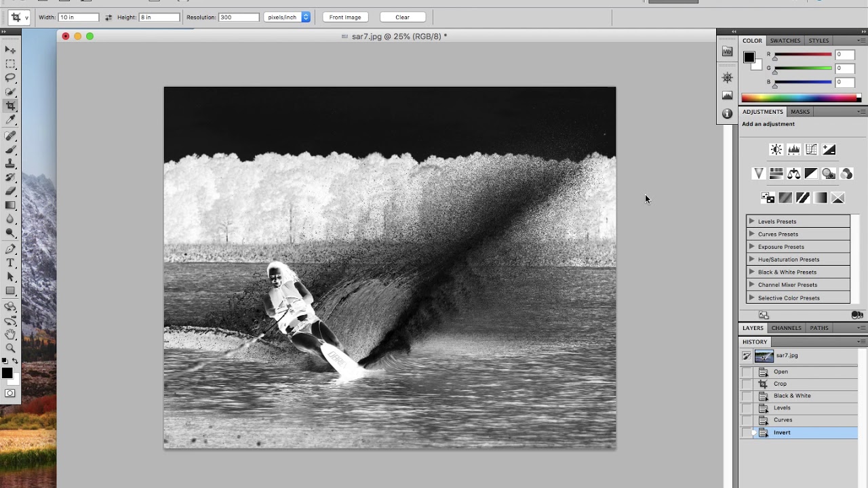Image resolution: width=868 pixels, height=488 pixels.
Task: Select the Eyedropper tool
Action: pos(10,120)
